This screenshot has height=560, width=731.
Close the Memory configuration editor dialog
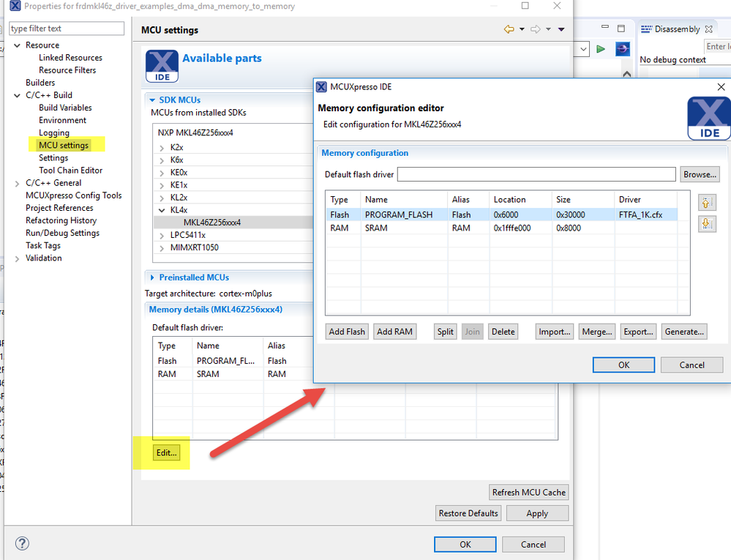(x=721, y=86)
